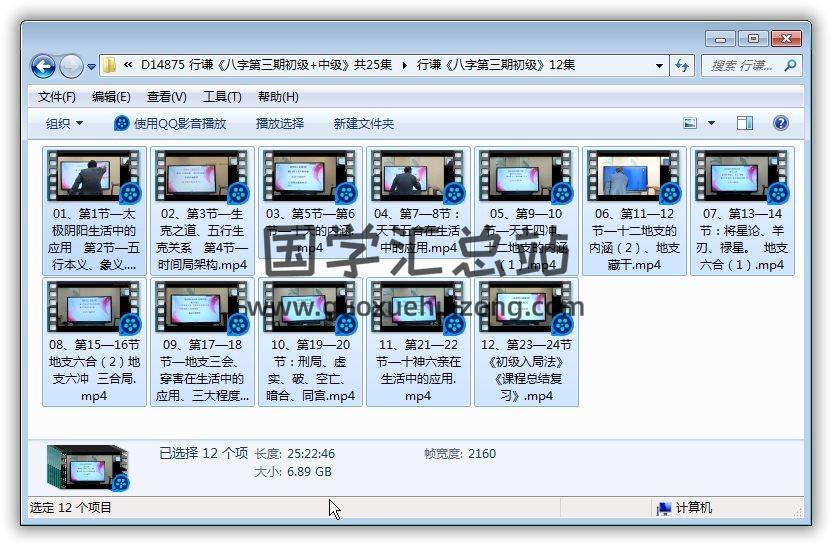The height and width of the screenshot is (546, 832).
Task: Click 长度: 25:22:46 in details pane
Action: click(x=294, y=454)
